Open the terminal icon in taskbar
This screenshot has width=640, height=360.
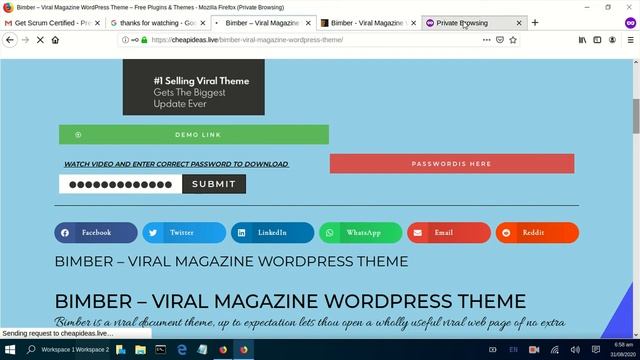[160, 350]
